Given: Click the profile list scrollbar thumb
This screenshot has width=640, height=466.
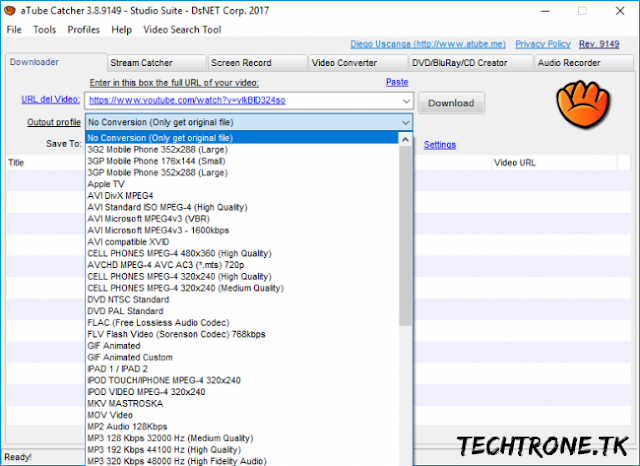Looking at the screenshot, I should [x=405, y=236].
